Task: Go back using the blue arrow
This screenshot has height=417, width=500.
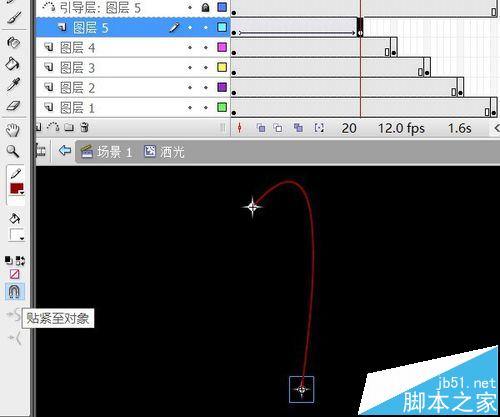Action: (65, 151)
